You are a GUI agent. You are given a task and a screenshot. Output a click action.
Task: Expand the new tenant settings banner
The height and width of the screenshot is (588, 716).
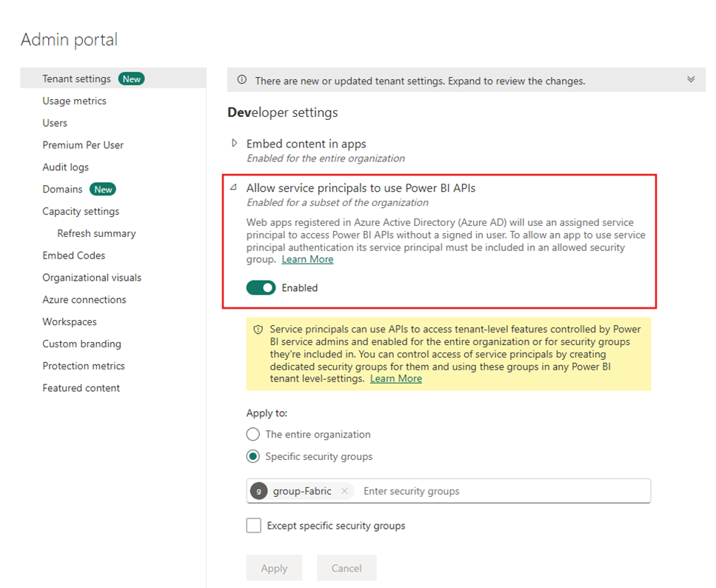(x=691, y=80)
